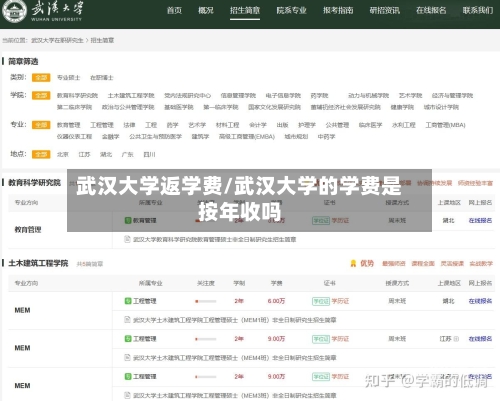Viewport: 500px width, 401px height.
Task: Filter 学院 by 信息管理学院
Action: (x=238, y=96)
